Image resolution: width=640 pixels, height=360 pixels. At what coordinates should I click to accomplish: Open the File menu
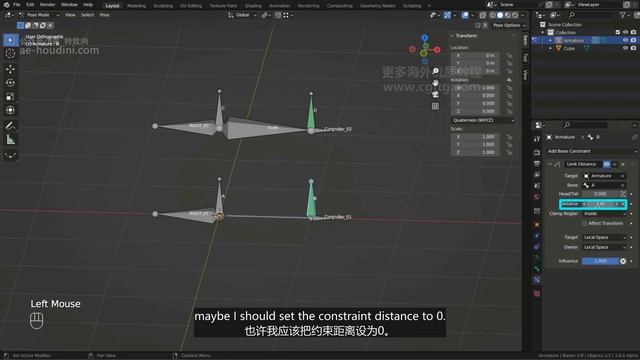click(x=17, y=5)
